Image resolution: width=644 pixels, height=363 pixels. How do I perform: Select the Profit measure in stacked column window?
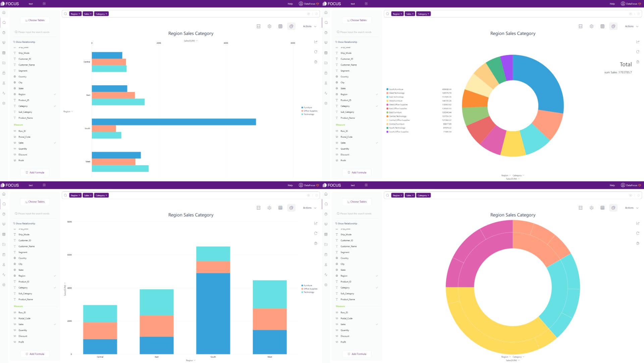(21, 342)
